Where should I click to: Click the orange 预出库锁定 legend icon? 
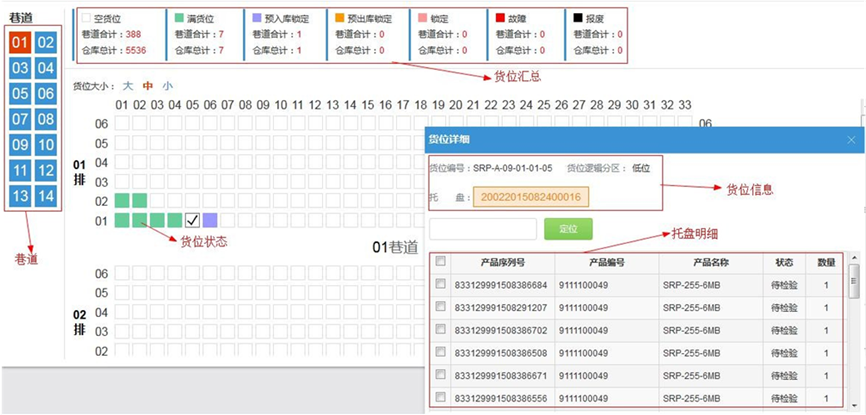(338, 18)
